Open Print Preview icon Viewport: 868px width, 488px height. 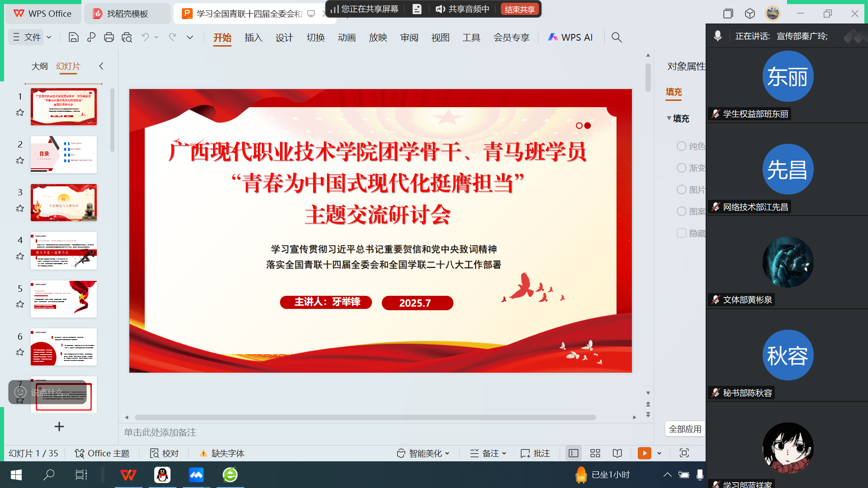[x=127, y=37]
